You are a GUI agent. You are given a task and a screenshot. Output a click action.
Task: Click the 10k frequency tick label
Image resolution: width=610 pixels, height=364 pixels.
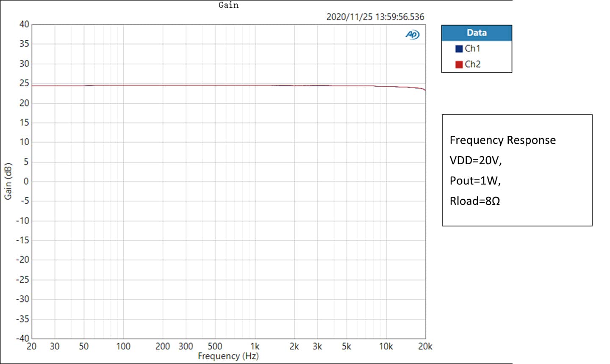point(386,347)
